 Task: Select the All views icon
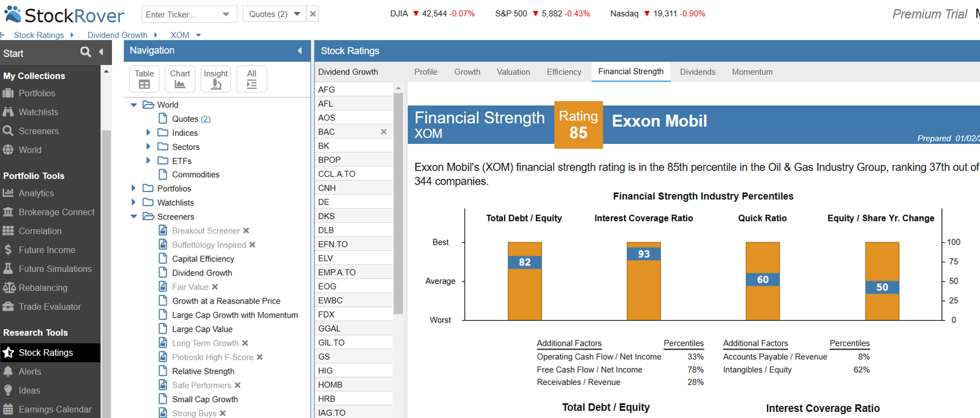252,79
